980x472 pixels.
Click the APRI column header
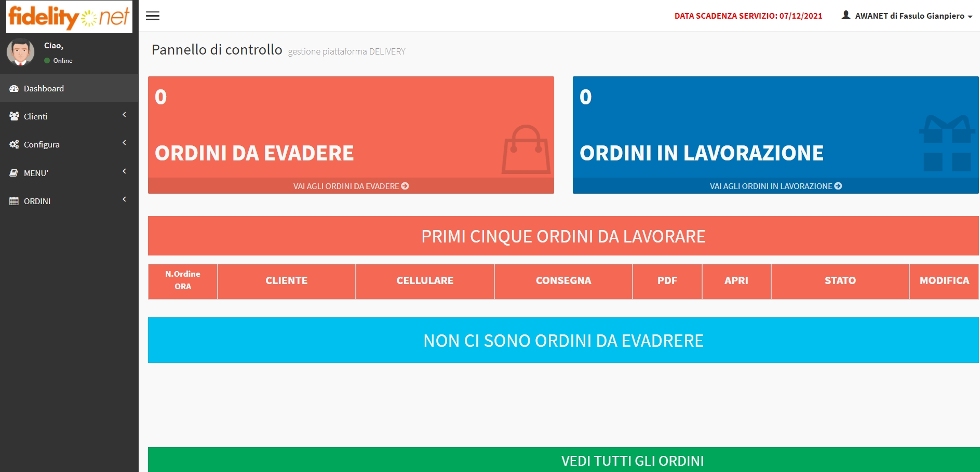(x=736, y=281)
